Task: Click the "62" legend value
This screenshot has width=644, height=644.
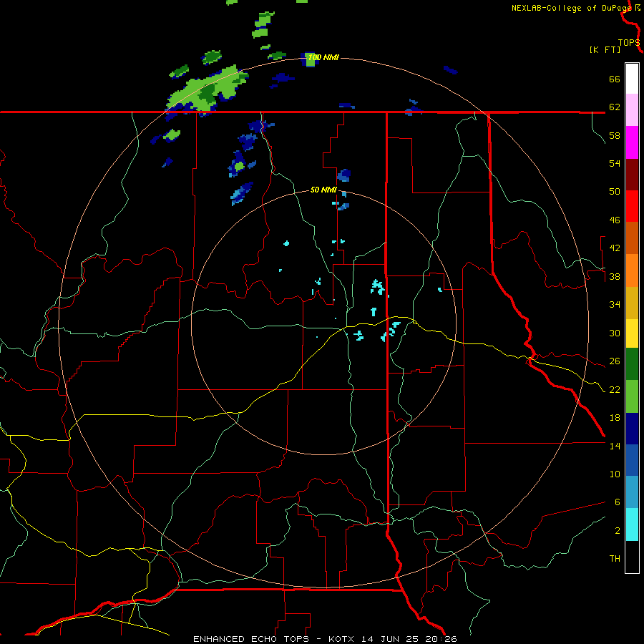Action: coord(615,107)
